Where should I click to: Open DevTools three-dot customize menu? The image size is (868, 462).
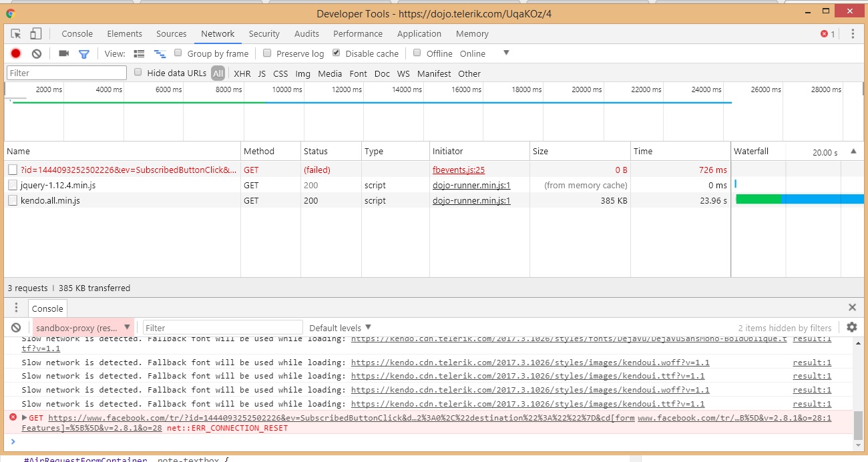click(x=853, y=34)
